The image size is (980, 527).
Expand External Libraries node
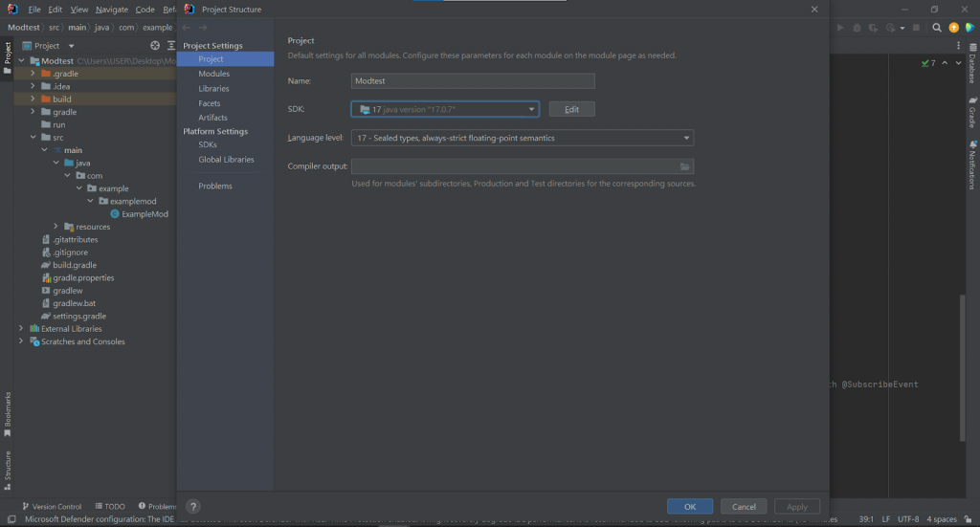click(x=21, y=328)
